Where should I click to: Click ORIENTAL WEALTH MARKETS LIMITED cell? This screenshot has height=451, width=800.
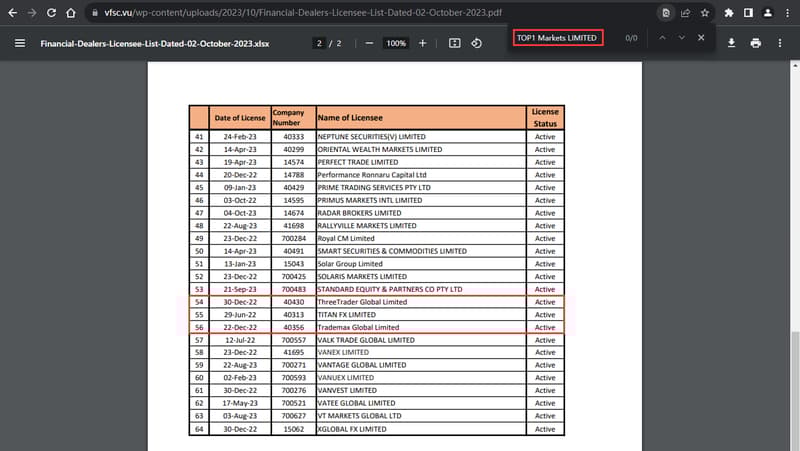coord(421,149)
